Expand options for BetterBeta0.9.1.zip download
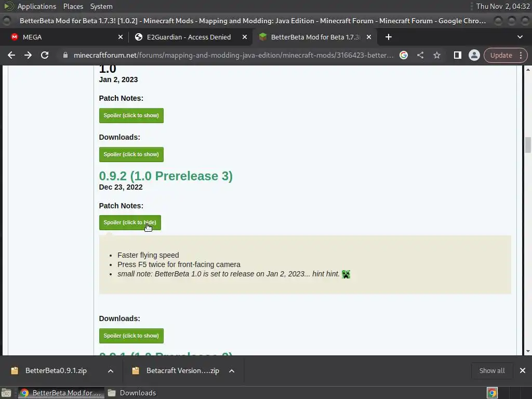 click(x=111, y=371)
